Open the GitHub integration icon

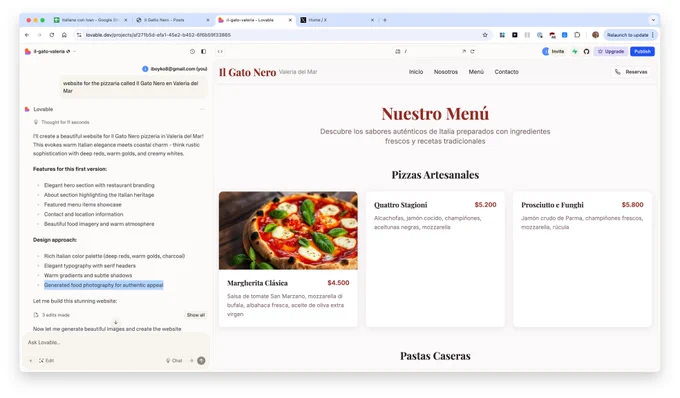pyautogui.click(x=586, y=51)
